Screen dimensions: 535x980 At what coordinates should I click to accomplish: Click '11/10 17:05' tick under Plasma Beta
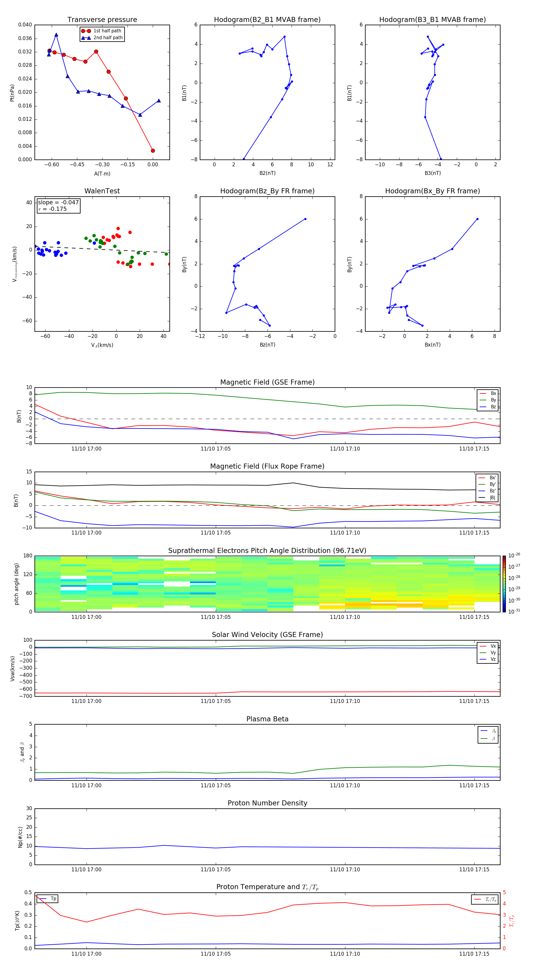(x=215, y=785)
